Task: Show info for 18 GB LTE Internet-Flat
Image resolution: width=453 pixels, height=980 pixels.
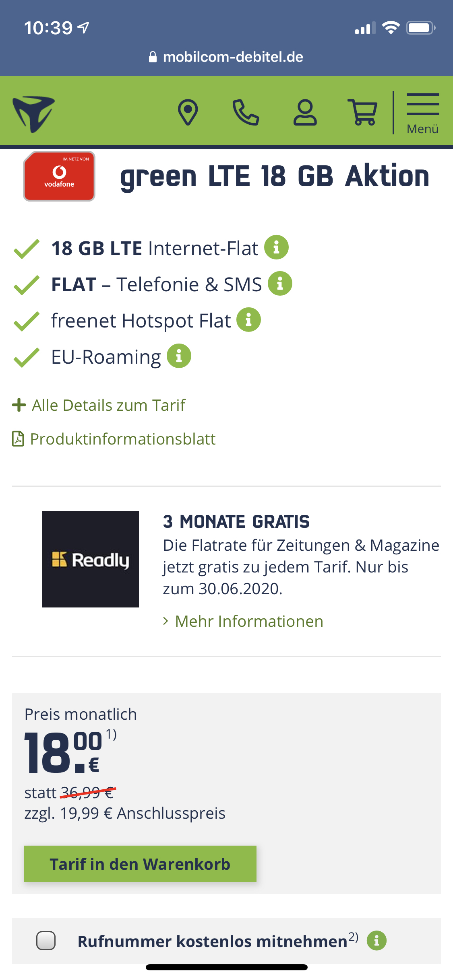Action: 276,247
